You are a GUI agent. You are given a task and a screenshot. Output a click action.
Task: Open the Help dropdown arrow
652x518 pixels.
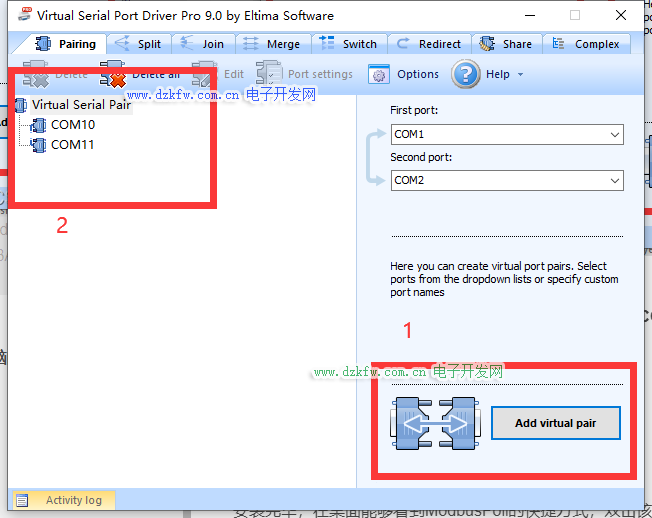520,75
